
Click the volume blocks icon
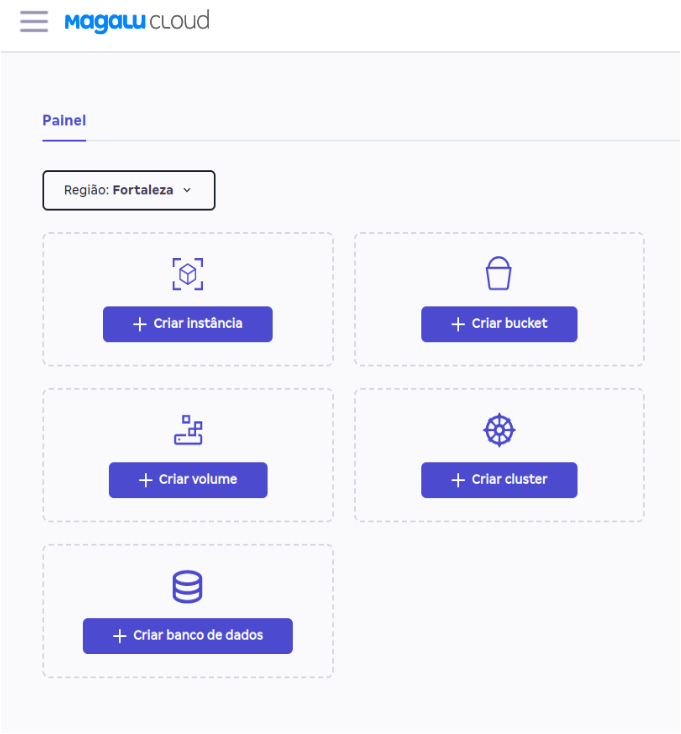point(188,430)
